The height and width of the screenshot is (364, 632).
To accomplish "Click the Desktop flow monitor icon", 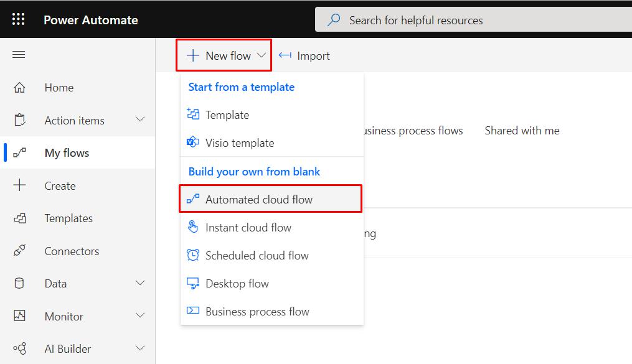I will point(193,284).
